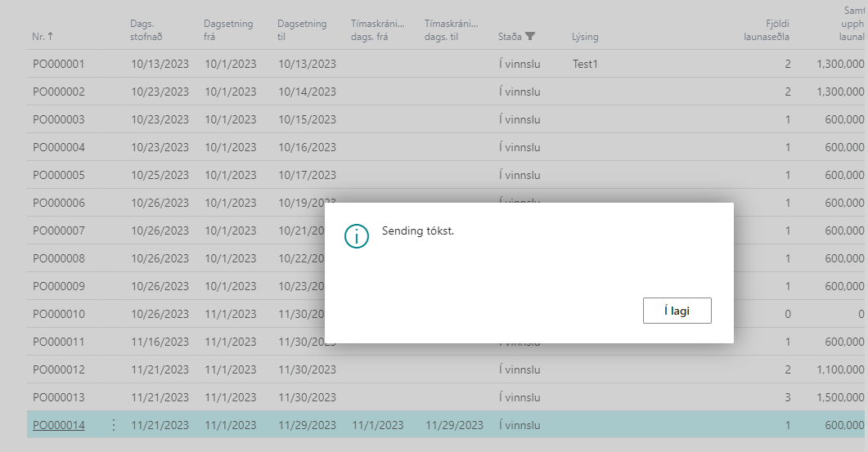
Task: Open the PO000014 record link
Action: click(58, 425)
